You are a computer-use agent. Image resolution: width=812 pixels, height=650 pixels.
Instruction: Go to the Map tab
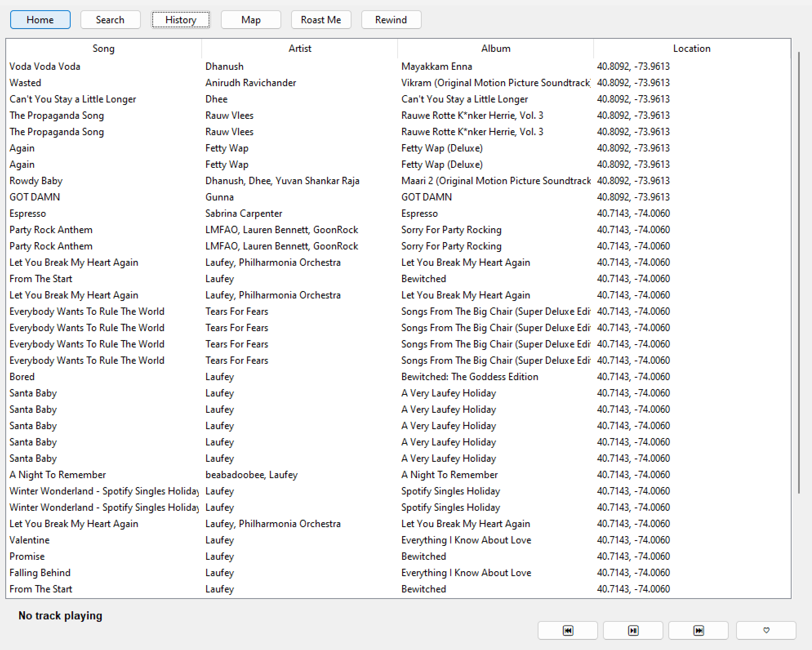(x=251, y=20)
